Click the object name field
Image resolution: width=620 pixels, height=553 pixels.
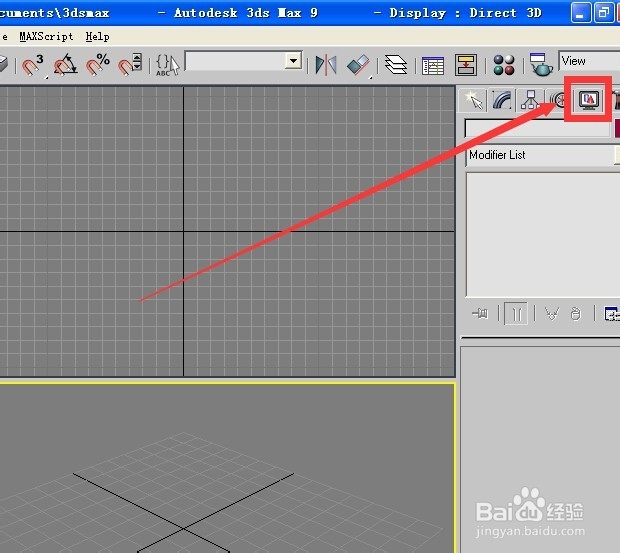pyautogui.click(x=538, y=128)
